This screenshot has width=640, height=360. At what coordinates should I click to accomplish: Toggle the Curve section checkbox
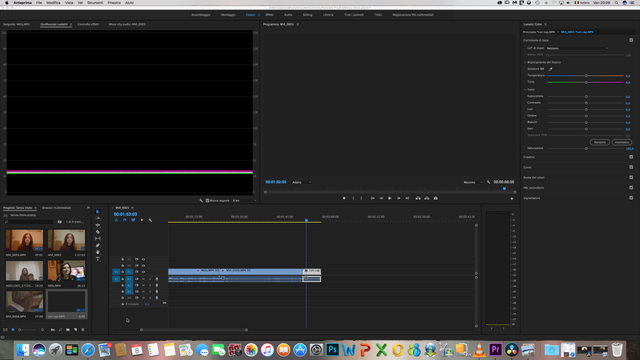[x=631, y=167]
